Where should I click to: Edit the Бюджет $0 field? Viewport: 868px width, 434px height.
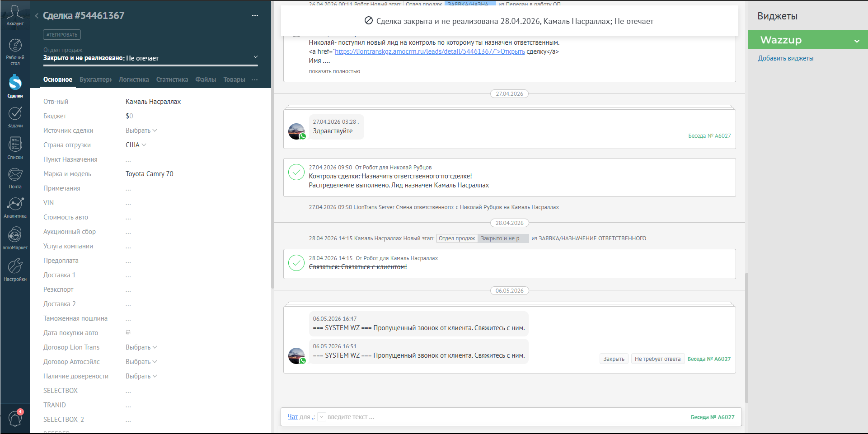click(x=129, y=116)
